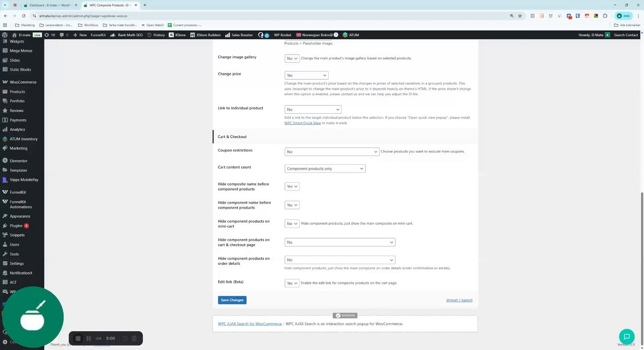The height and width of the screenshot is (350, 644).
Task: Open the updates counter showing 10
Action: pos(50,35)
